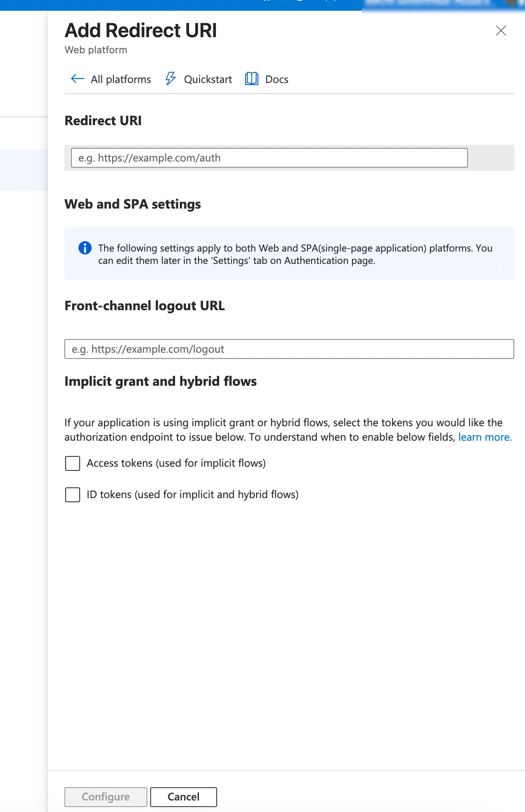525x812 pixels.
Task: Click the Configure button
Action: point(106,797)
